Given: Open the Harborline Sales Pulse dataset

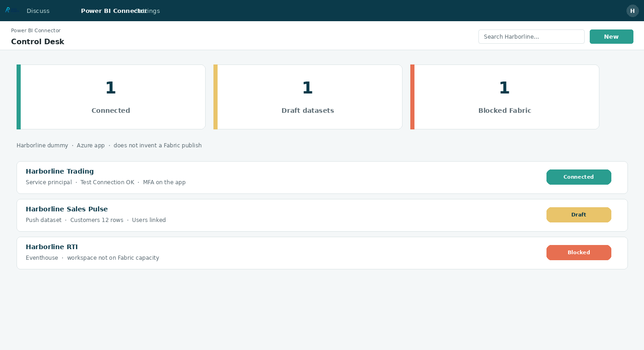Looking at the screenshot, I should tap(322, 215).
